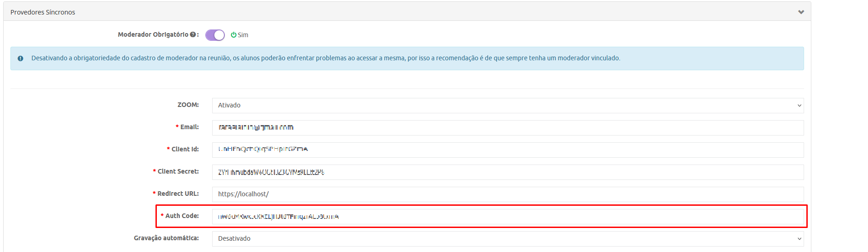Click the Auth Code label
868x252 pixels.
(182, 216)
